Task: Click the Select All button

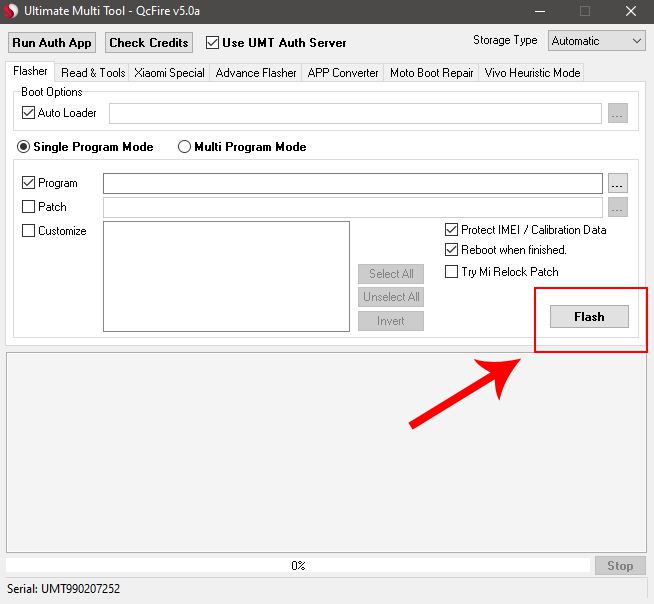Action: [x=391, y=274]
